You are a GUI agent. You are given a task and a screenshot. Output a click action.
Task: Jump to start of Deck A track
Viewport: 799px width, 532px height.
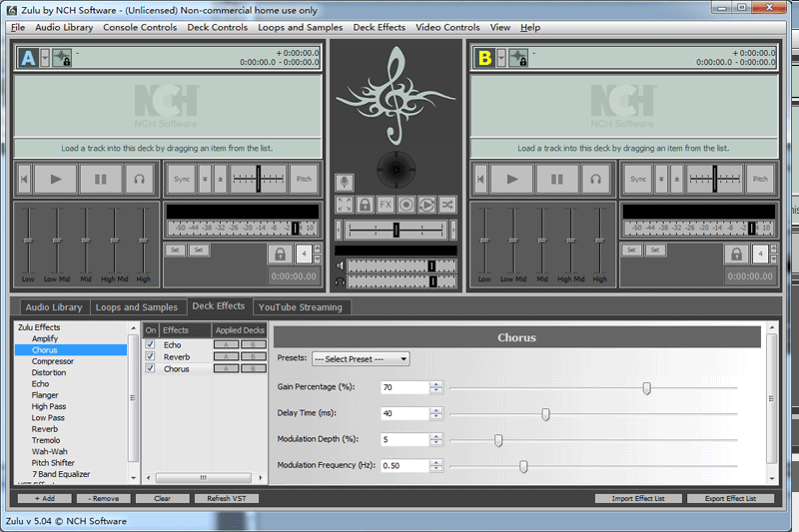(24, 179)
